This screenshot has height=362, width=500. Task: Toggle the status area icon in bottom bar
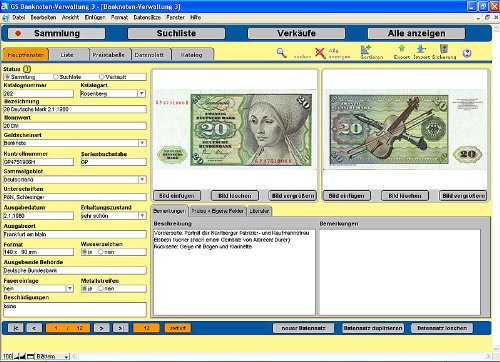(30, 356)
